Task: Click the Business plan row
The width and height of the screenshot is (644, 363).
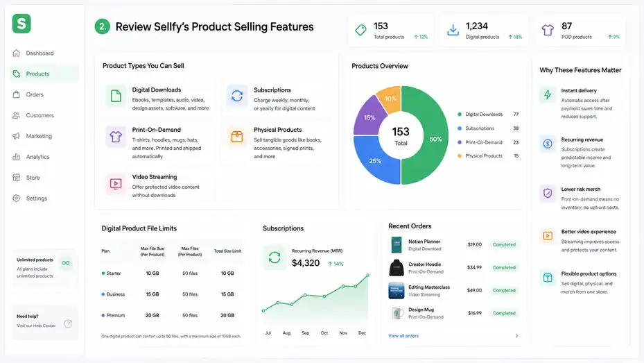Action: pyautogui.click(x=172, y=294)
